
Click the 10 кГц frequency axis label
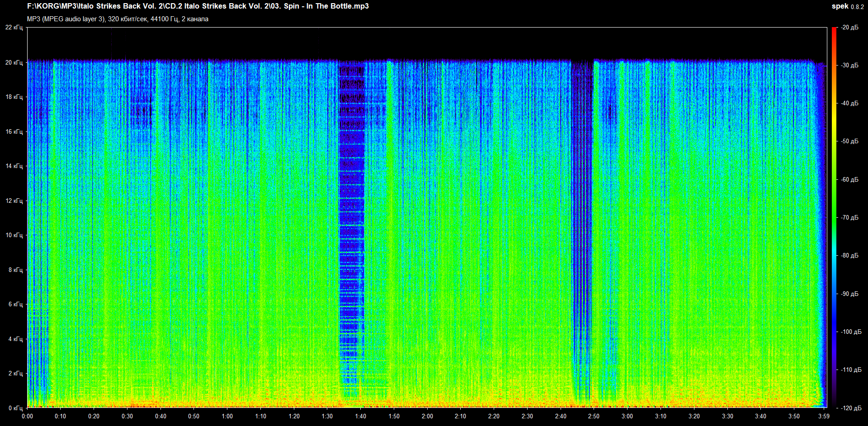coord(14,235)
